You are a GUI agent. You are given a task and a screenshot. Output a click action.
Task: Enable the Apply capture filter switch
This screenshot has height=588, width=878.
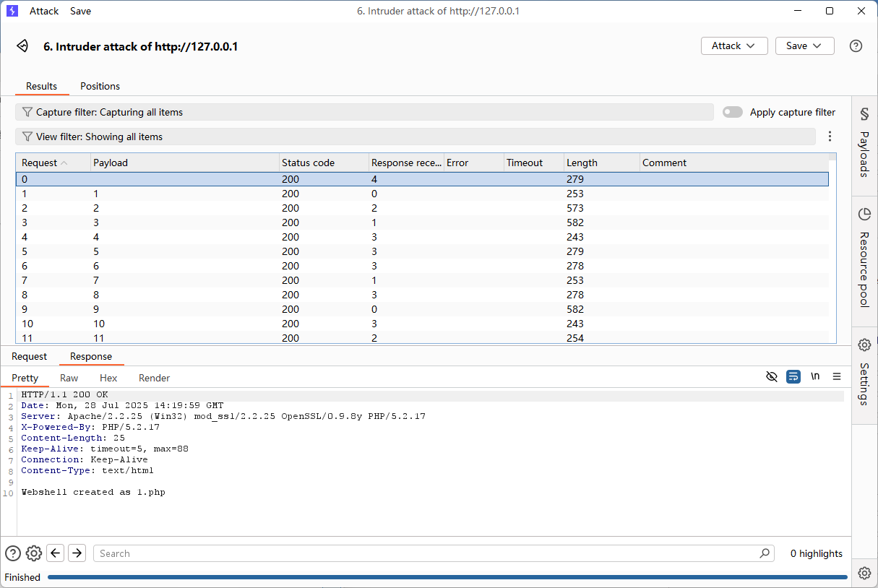click(x=733, y=112)
